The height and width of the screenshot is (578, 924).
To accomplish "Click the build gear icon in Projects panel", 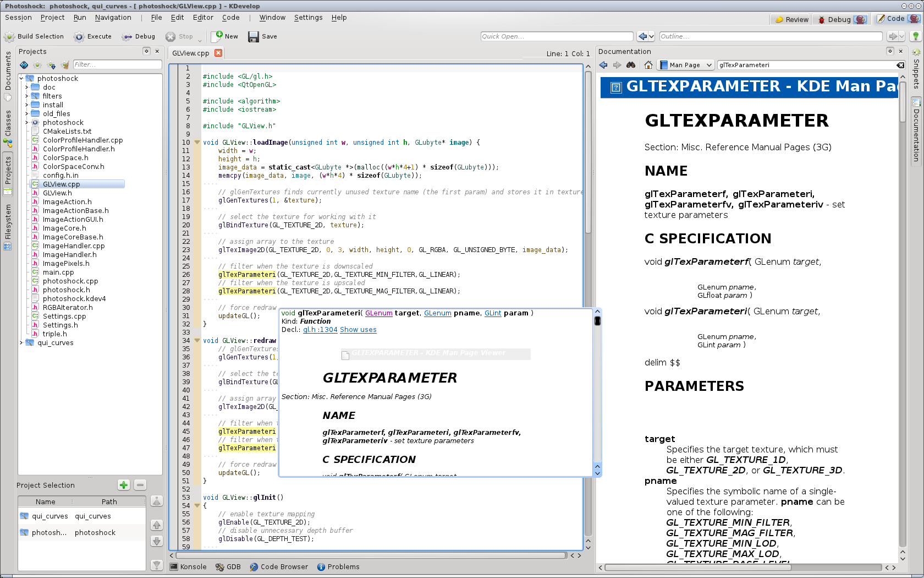I will pyautogui.click(x=37, y=65).
